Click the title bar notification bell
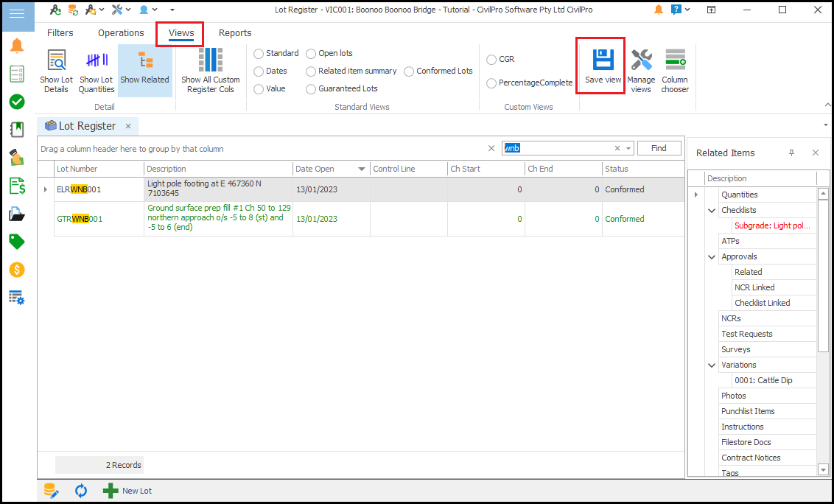The image size is (834, 504). pos(659,10)
